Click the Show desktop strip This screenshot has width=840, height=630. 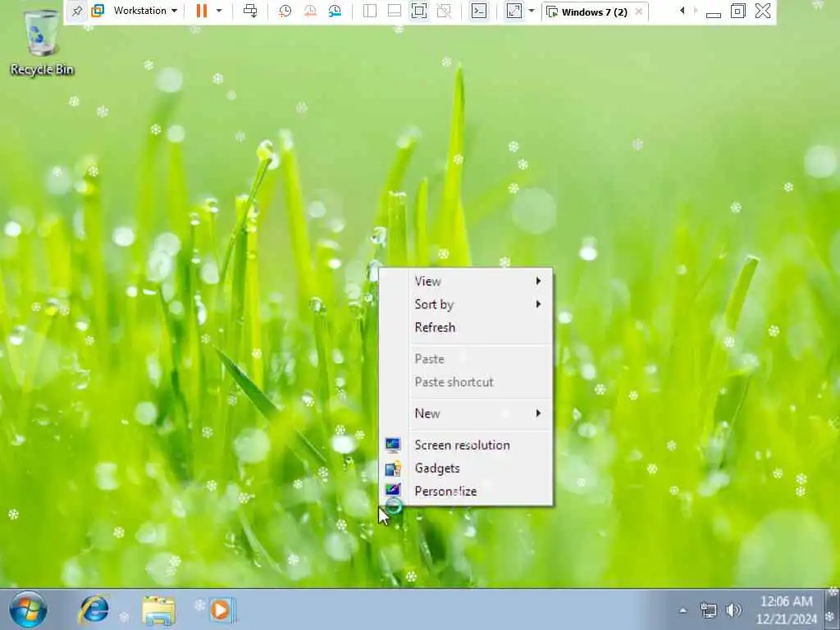click(x=833, y=609)
